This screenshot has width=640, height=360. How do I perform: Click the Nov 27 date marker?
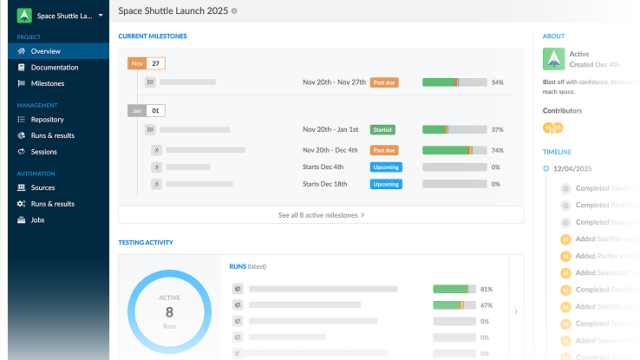point(146,63)
